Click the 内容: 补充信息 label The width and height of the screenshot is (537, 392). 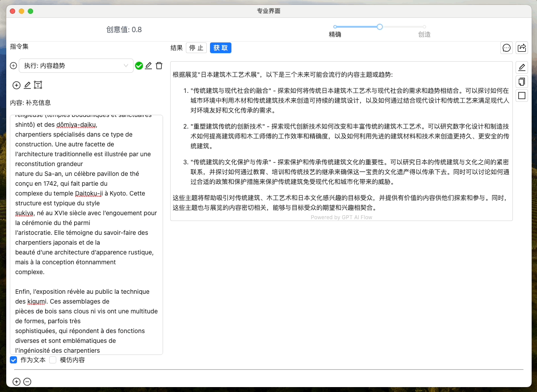point(30,103)
